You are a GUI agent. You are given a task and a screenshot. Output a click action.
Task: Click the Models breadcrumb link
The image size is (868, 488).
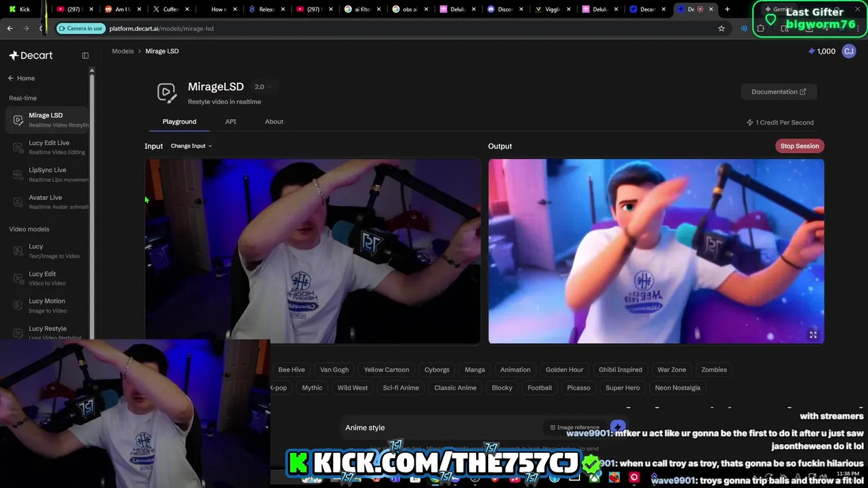[x=123, y=51]
